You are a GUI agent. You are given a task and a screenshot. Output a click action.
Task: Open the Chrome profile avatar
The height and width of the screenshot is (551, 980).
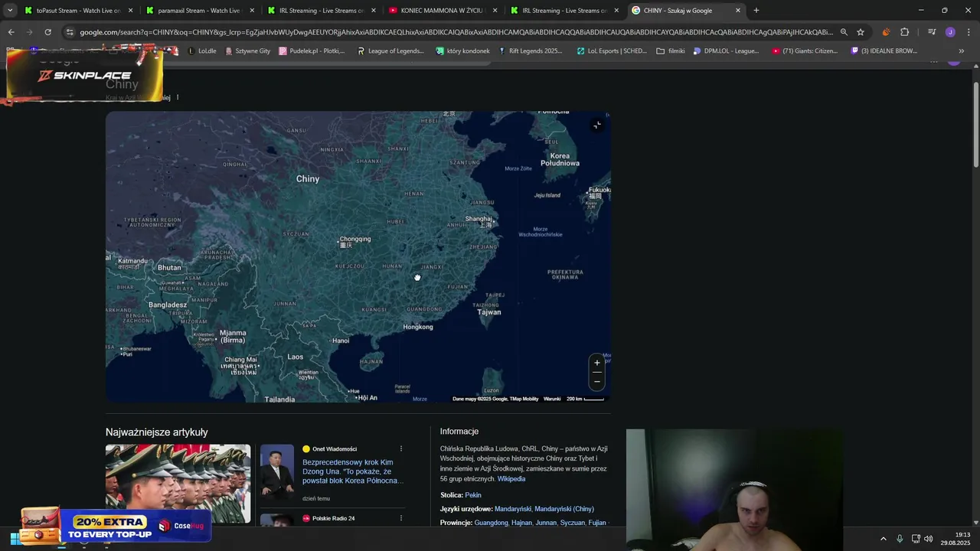pos(950,32)
